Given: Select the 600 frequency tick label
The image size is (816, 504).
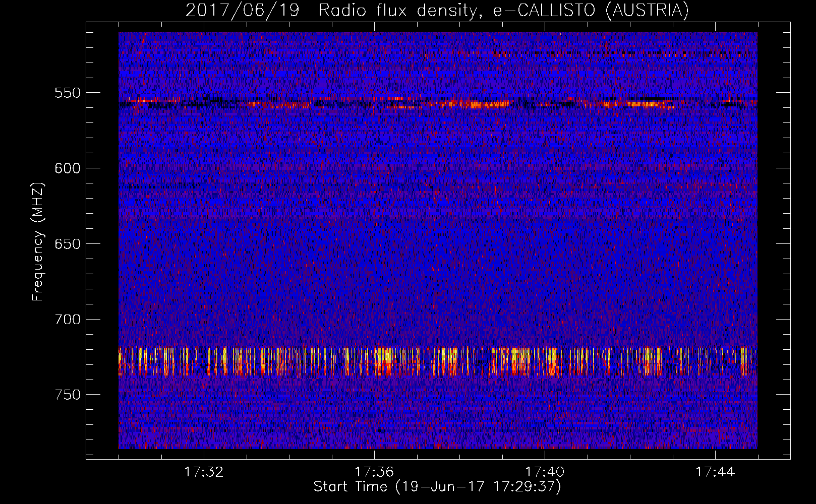Looking at the screenshot, I should [x=68, y=168].
